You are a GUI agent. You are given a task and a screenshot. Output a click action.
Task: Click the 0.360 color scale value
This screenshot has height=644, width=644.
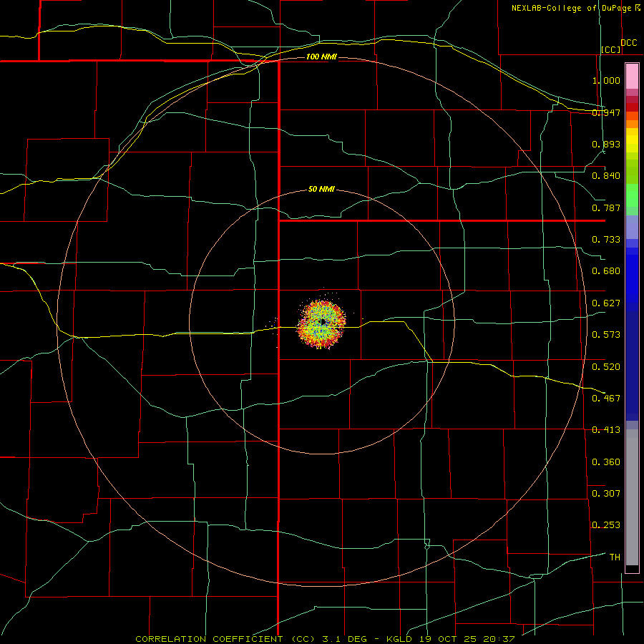click(x=606, y=462)
